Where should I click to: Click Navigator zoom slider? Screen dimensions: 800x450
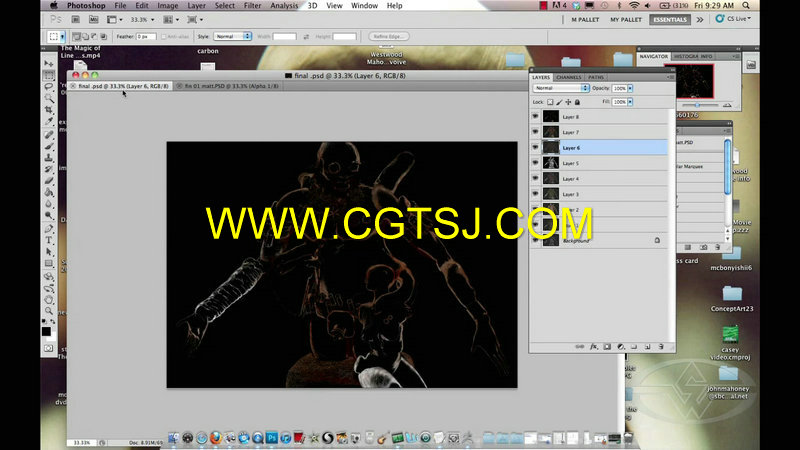[x=697, y=105]
